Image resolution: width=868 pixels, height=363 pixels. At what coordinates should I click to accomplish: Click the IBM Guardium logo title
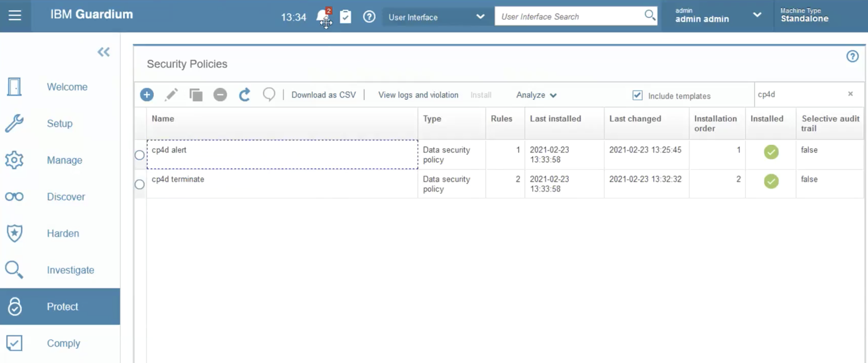pos(92,15)
